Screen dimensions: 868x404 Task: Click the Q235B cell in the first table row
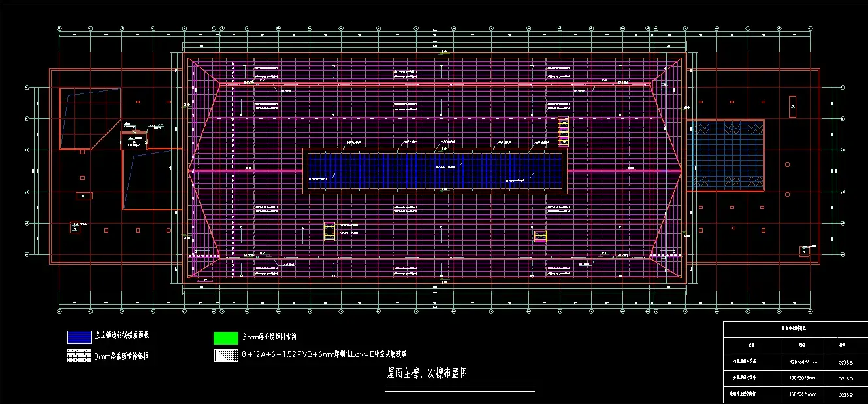[845, 362]
